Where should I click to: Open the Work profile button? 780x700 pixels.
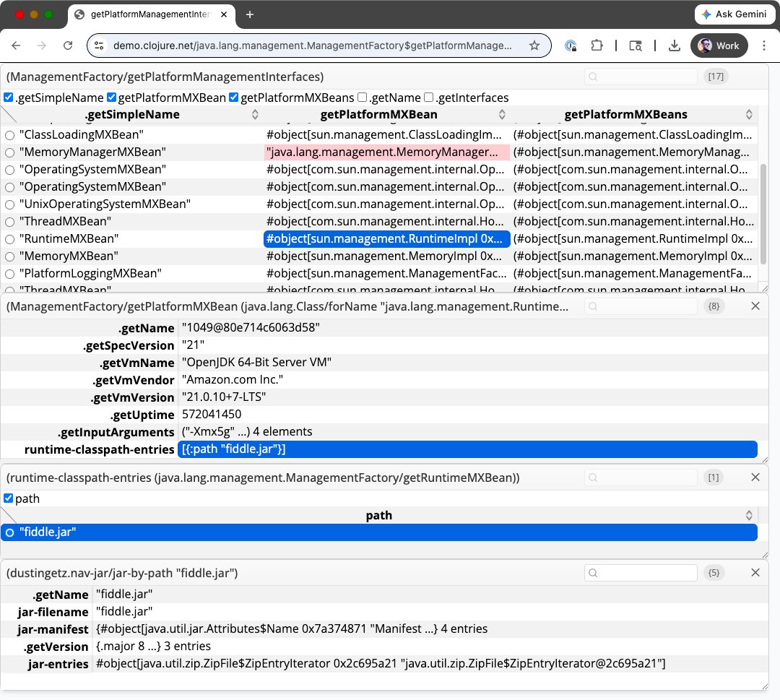pos(719,46)
